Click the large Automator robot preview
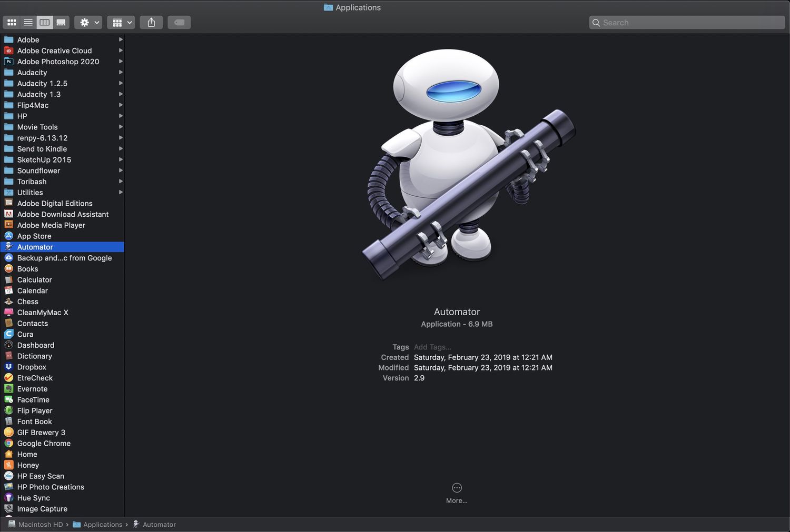 [457, 163]
